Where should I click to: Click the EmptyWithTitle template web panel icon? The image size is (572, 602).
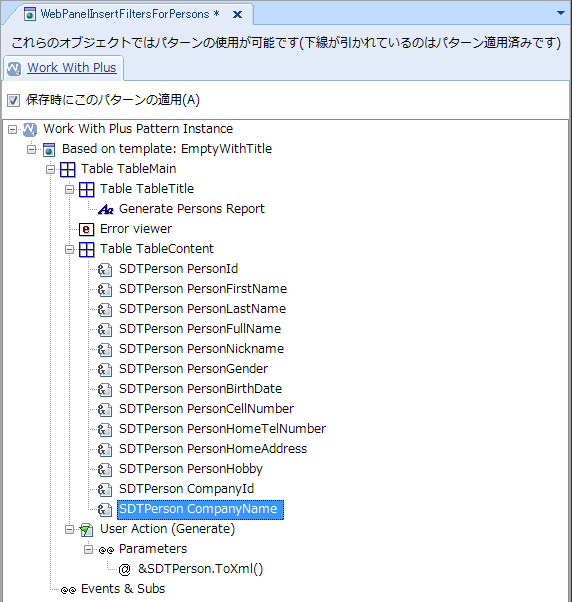coord(49,149)
